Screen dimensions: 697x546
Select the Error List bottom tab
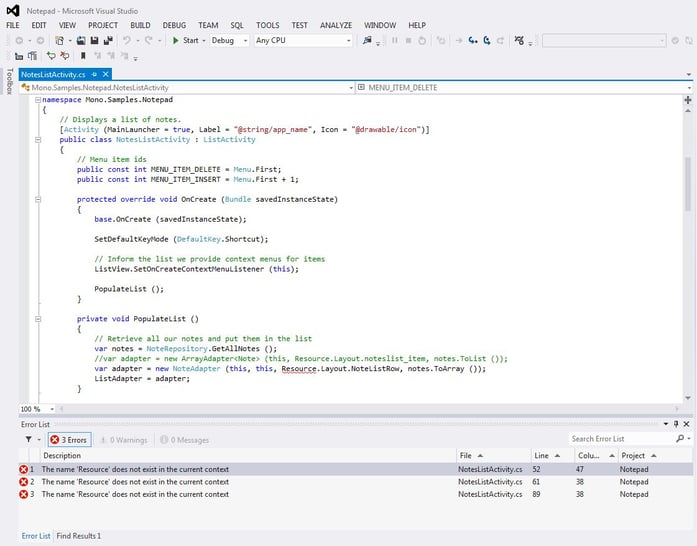(36, 536)
